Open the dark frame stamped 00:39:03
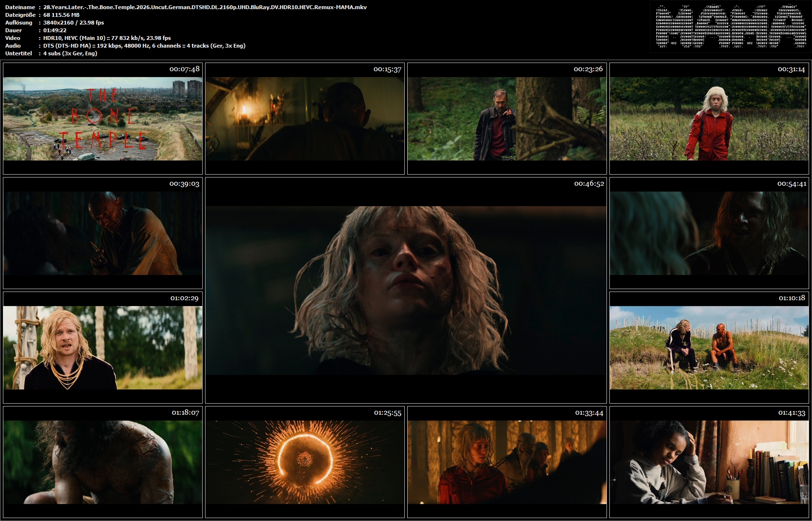 [103, 233]
